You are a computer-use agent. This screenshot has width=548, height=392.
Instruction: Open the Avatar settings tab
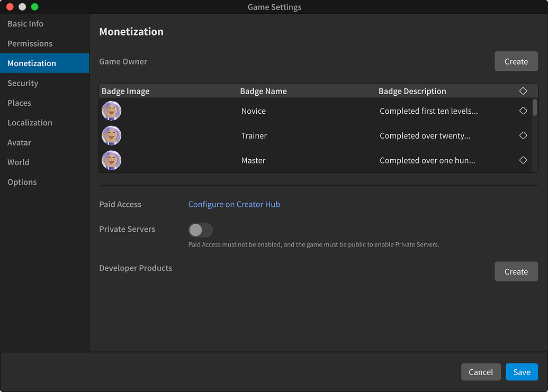pyautogui.click(x=20, y=142)
